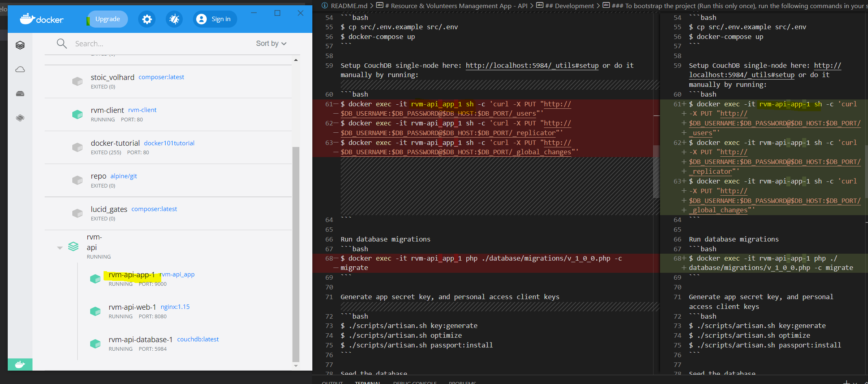This screenshot has width=868, height=384.
Task: Open the troubleshoot bug icon
Action: coord(174,19)
